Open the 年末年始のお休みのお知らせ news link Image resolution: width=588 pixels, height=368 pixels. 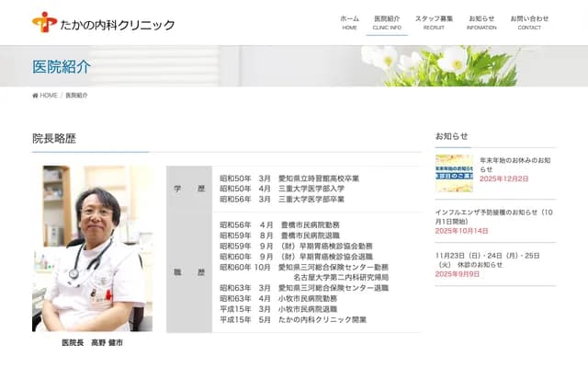[x=515, y=165]
